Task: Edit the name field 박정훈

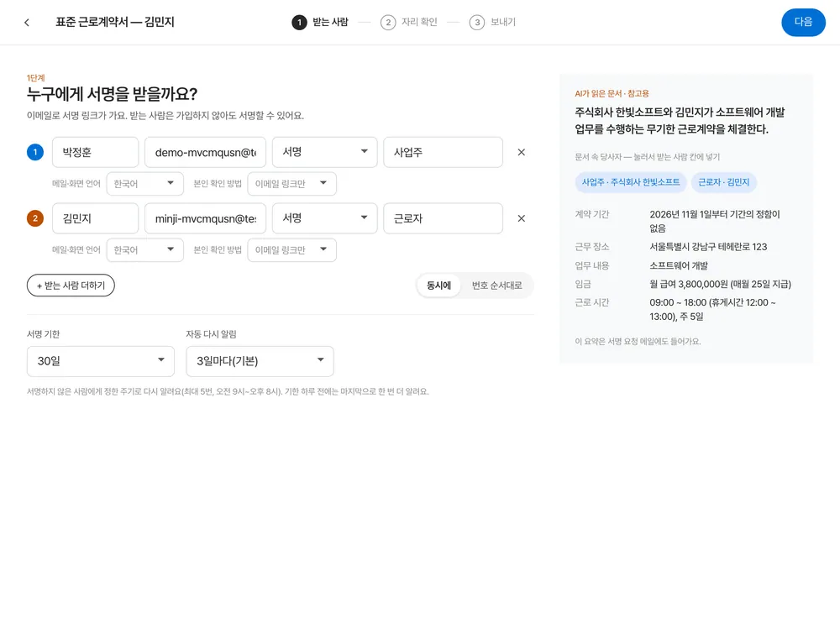Action: (x=96, y=152)
